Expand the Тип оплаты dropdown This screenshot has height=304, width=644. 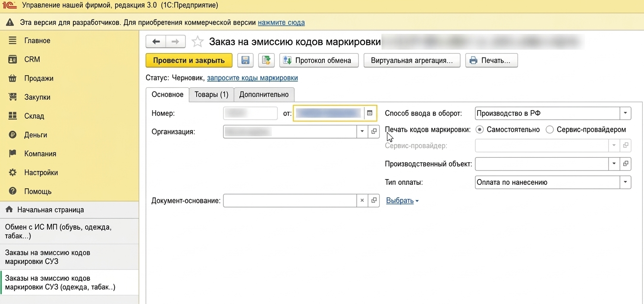coord(625,182)
